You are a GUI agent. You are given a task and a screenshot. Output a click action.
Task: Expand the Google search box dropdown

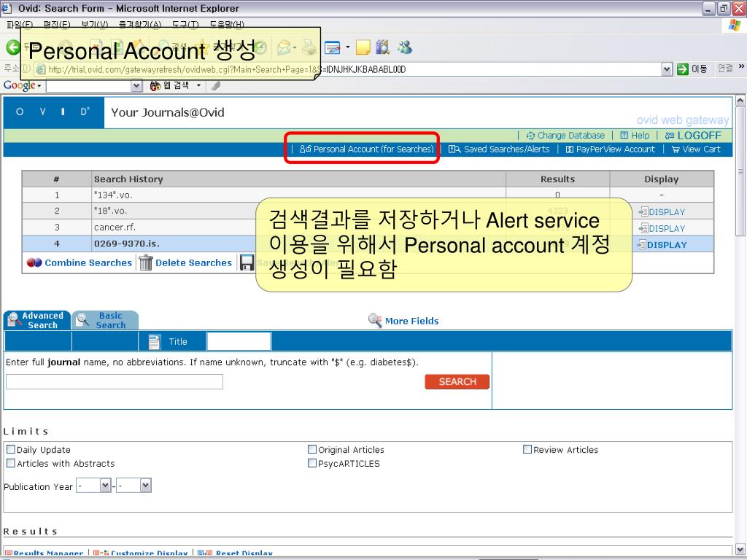pos(136,86)
